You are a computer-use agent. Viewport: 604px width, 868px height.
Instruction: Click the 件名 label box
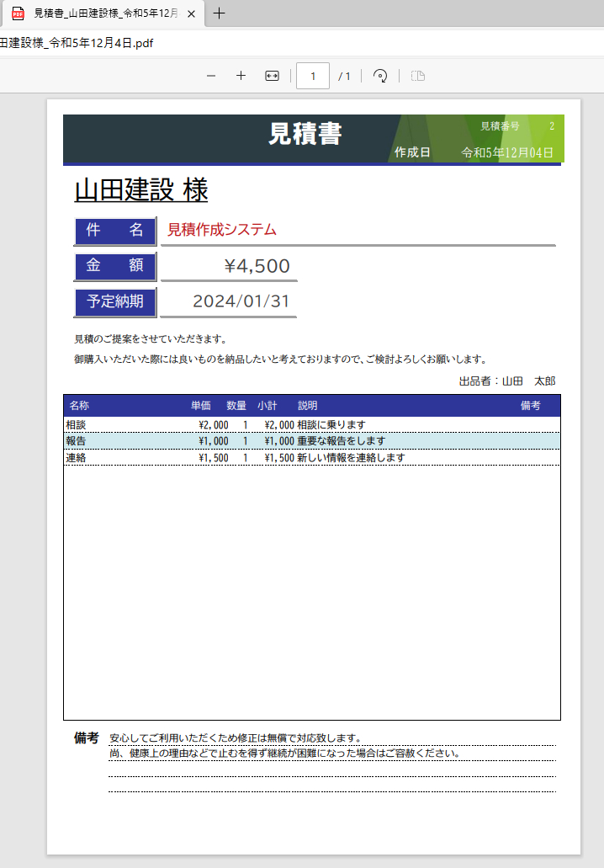(115, 231)
